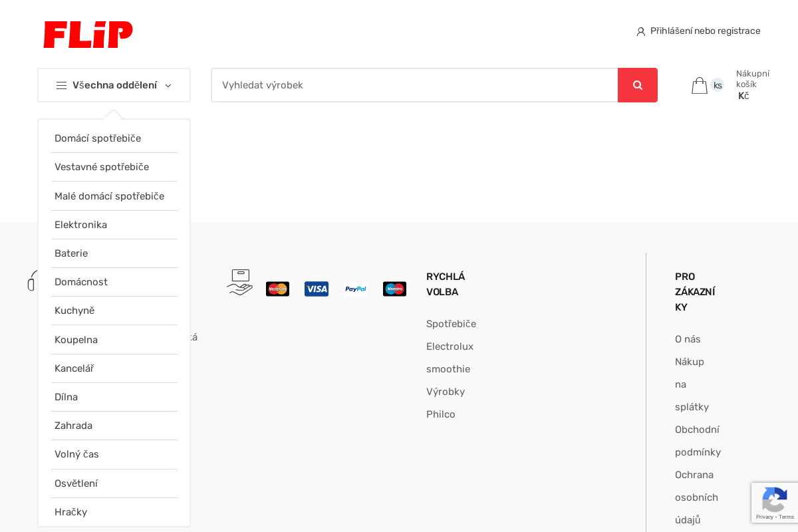Open the Hračky category
Screen dimensions: 798x532
click(x=70, y=512)
